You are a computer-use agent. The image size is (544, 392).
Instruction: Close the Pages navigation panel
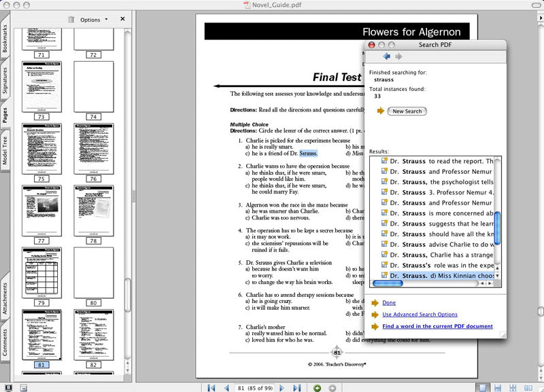[x=122, y=19]
